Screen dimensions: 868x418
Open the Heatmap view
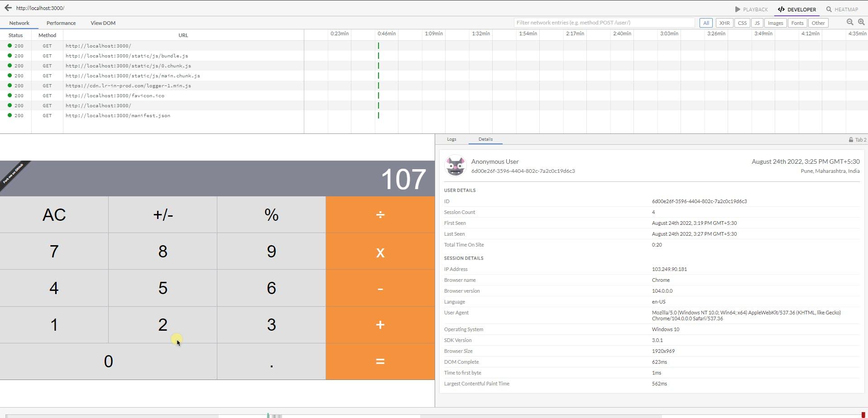842,9
